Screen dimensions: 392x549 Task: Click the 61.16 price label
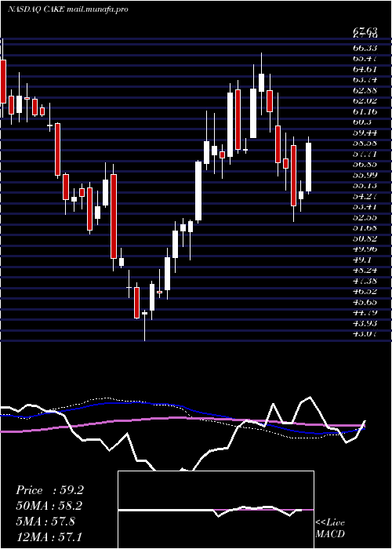(x=365, y=111)
